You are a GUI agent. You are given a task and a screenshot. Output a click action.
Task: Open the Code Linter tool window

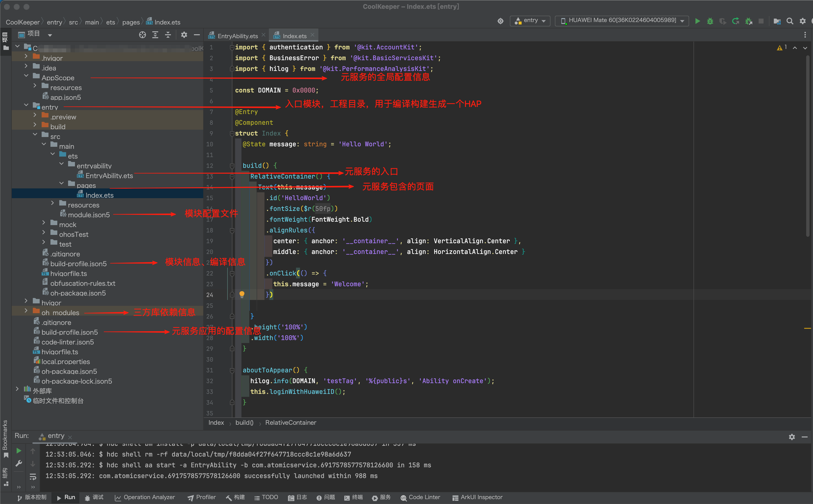click(x=420, y=497)
